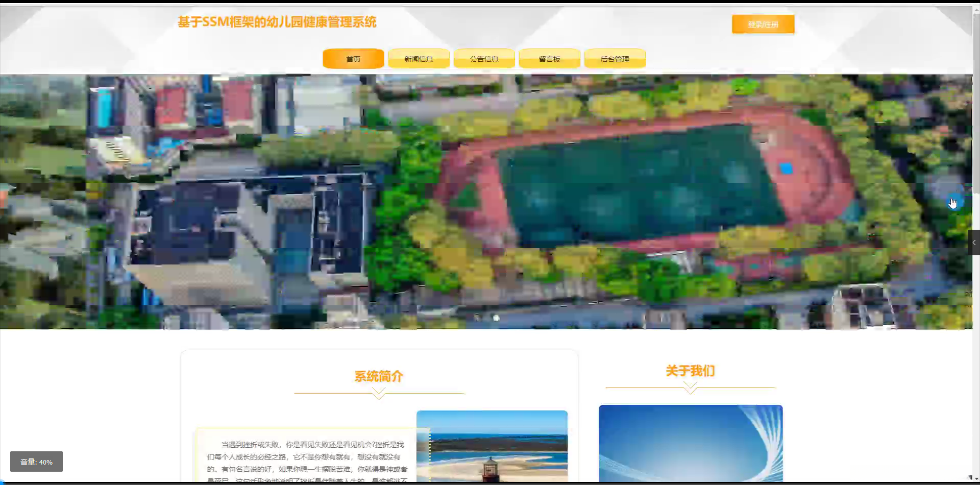
Task: Select the first carousel indicator dot
Action: tap(478, 318)
